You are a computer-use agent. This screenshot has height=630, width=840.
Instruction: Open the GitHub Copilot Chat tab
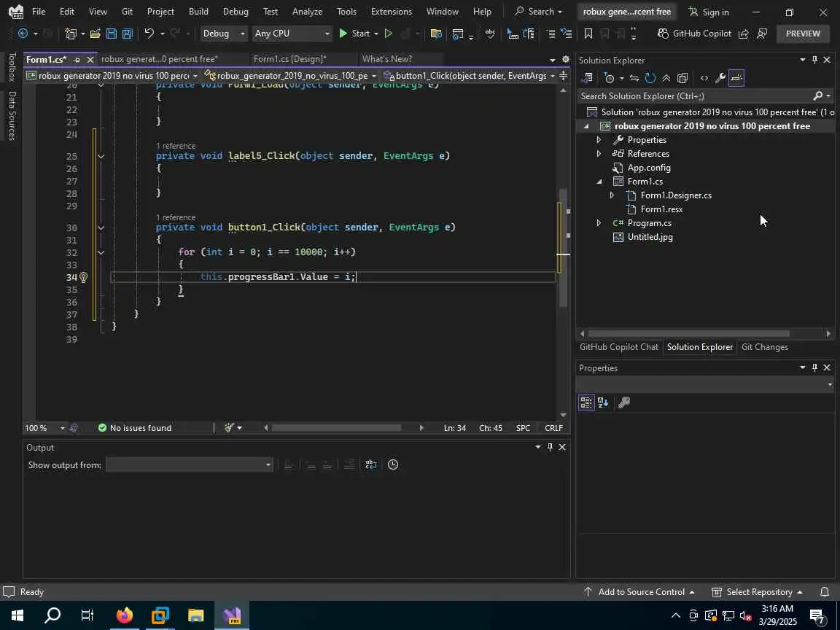619,347
